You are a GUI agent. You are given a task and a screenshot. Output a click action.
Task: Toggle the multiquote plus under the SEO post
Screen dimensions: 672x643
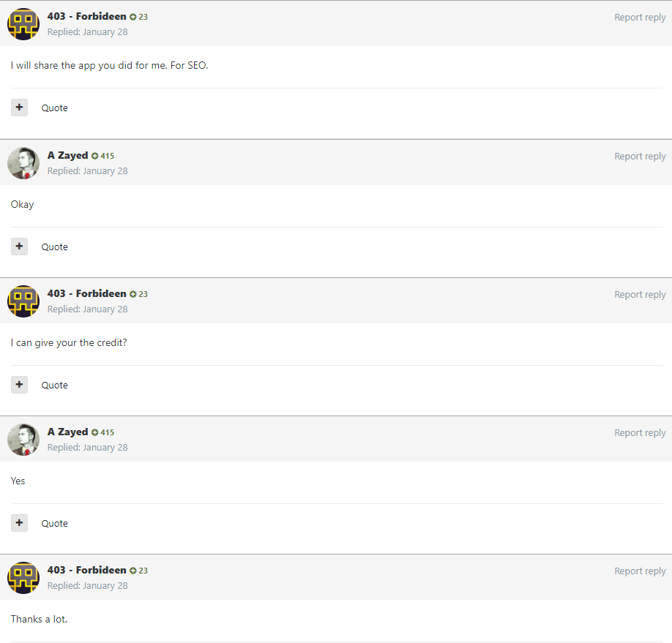tap(19, 107)
